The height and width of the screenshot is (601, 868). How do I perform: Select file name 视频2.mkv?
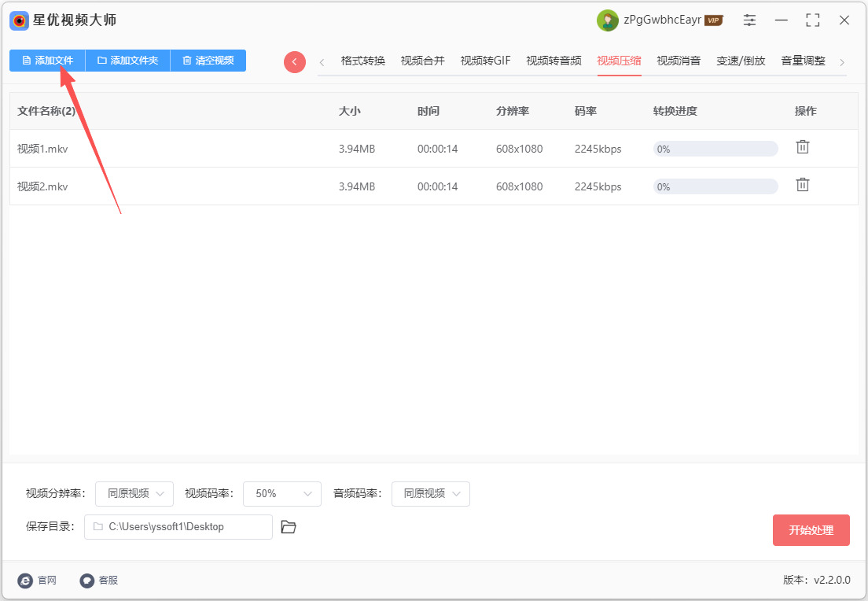(x=42, y=186)
